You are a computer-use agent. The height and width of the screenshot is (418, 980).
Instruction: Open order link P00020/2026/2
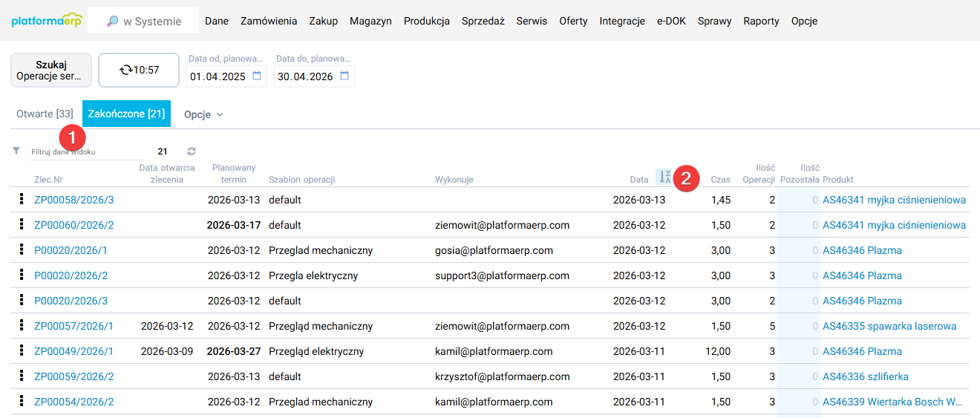coord(71,275)
